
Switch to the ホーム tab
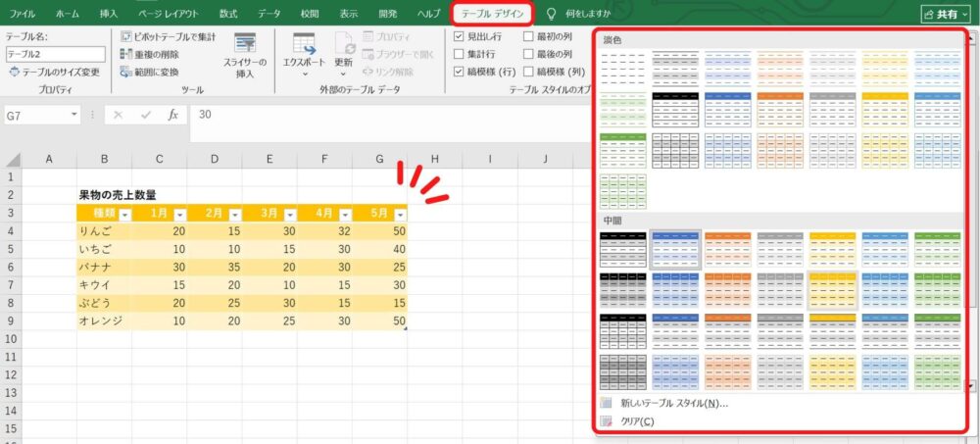pos(68,13)
